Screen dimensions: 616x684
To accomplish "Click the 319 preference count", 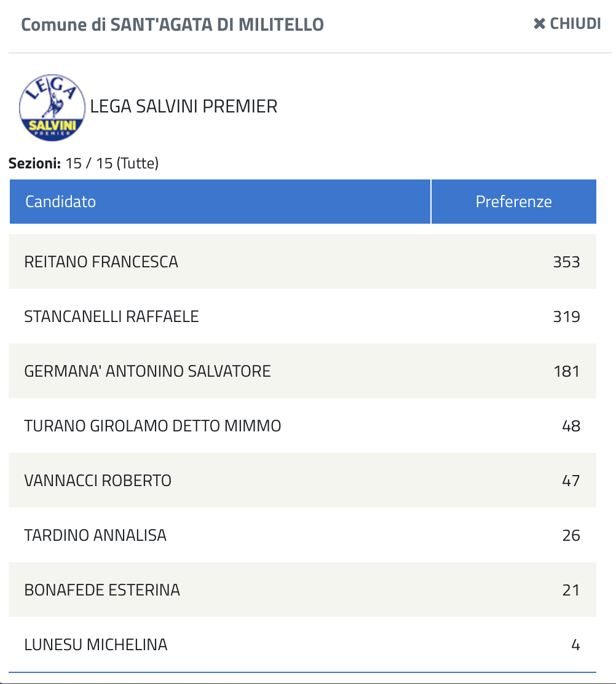I will [x=566, y=316].
